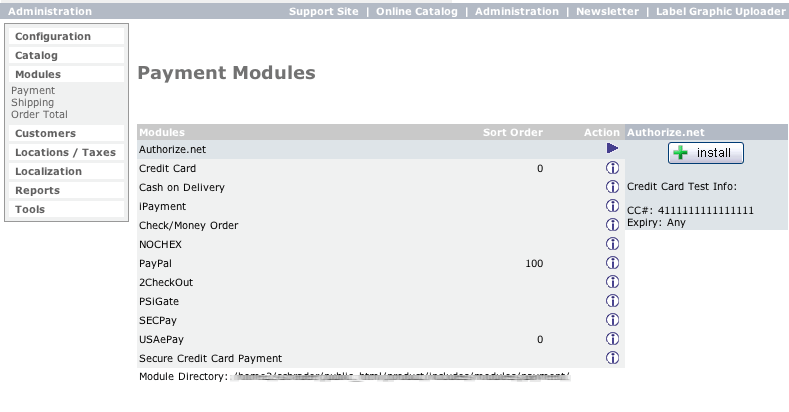This screenshot has width=789, height=412.
Task: Click the PayPal row info icon
Action: 613,263
